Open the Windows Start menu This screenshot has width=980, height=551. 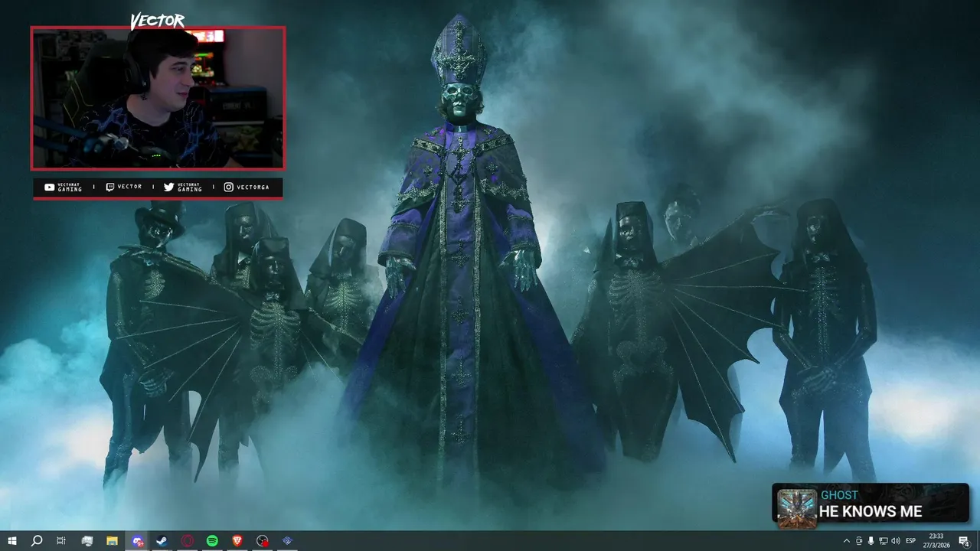(x=11, y=541)
